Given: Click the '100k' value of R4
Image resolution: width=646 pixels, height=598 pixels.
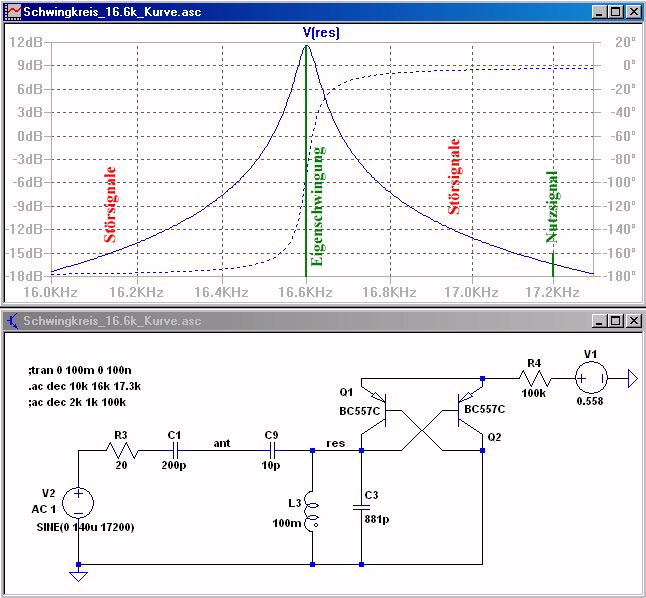Looking at the screenshot, I should (x=534, y=393).
